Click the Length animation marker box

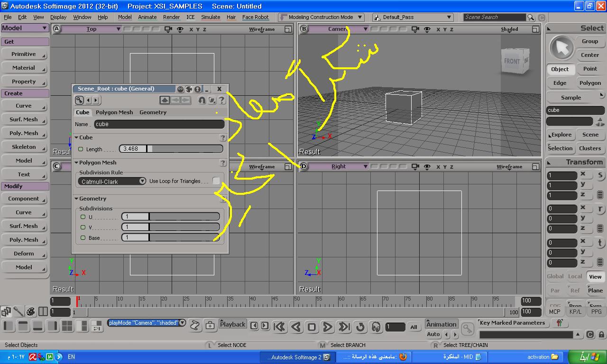tap(81, 149)
